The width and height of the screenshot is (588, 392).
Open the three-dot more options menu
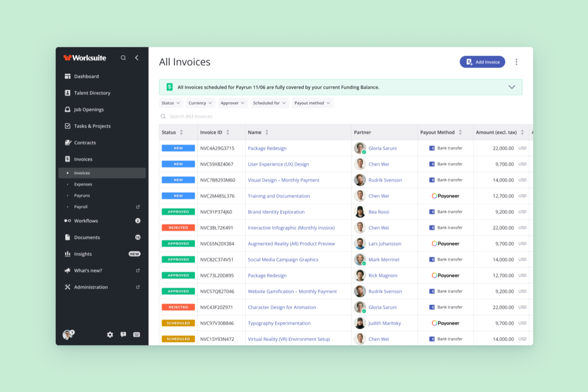(516, 62)
